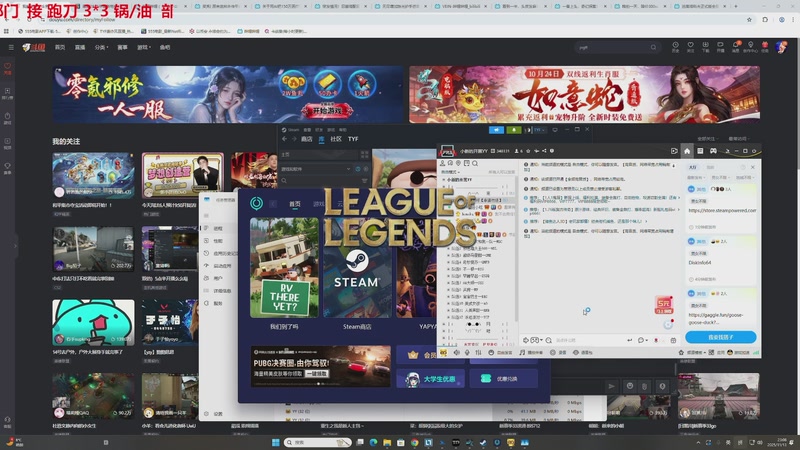This screenshot has height=450, width=800.
Task: Switch to 首页 tab in the booster window
Action: point(295,204)
